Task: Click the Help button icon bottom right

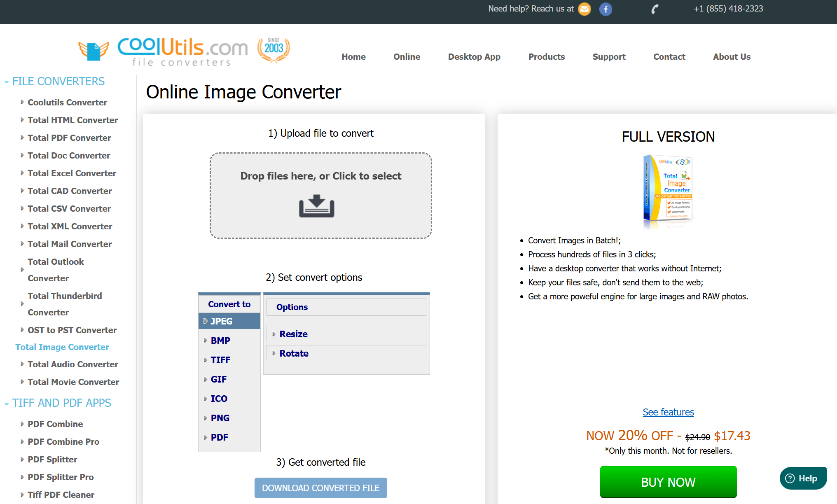Action: pyautogui.click(x=792, y=482)
